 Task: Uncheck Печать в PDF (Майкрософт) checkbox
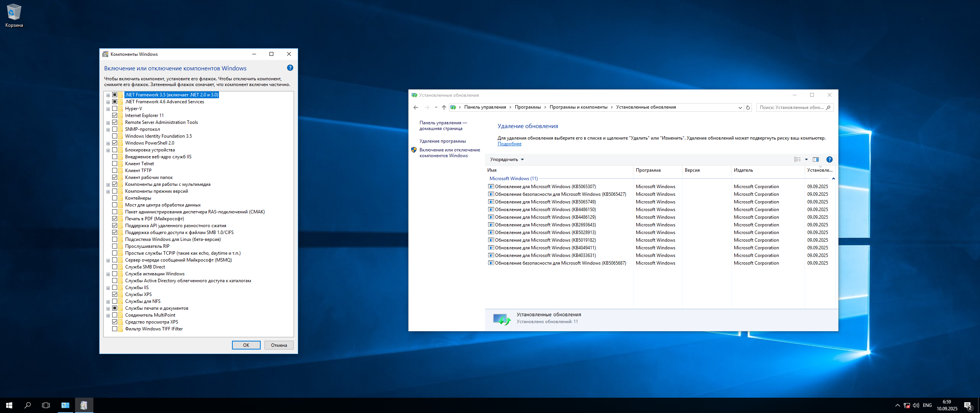[x=114, y=219]
